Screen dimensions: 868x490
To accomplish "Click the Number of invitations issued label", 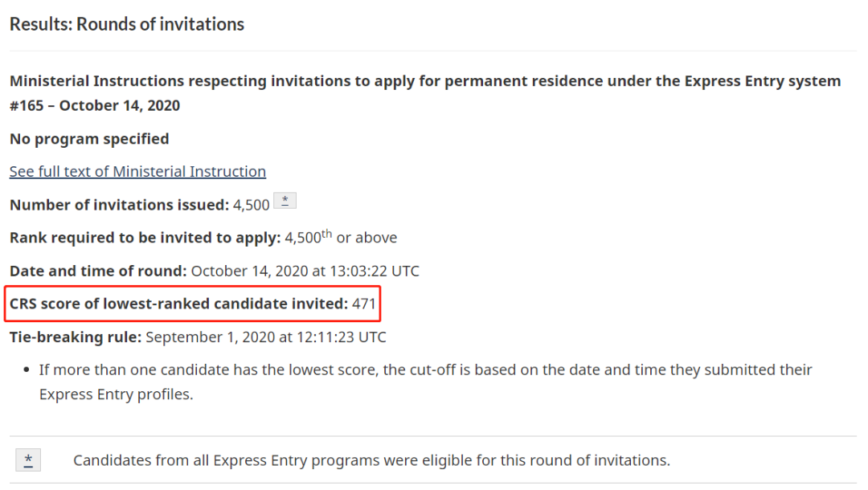I will pyautogui.click(x=119, y=205).
